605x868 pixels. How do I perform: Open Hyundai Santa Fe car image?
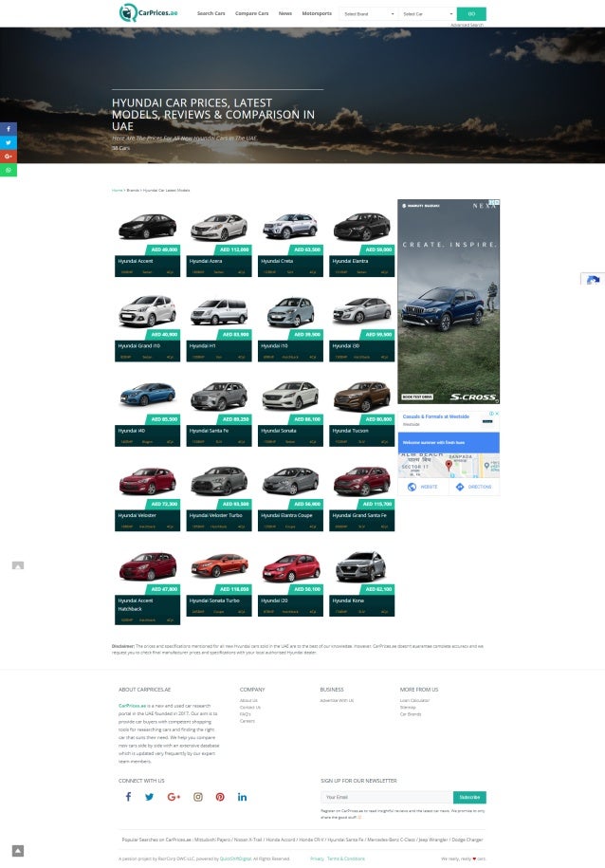pos(219,396)
